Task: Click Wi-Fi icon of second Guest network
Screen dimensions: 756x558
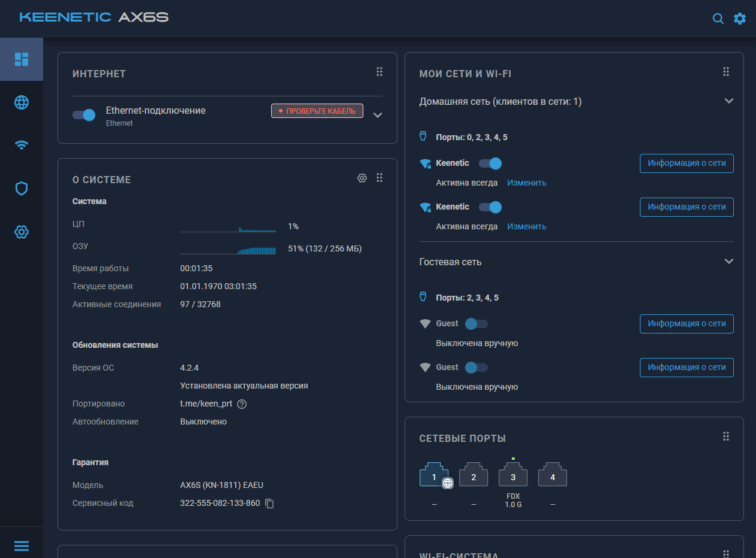Action: (425, 368)
